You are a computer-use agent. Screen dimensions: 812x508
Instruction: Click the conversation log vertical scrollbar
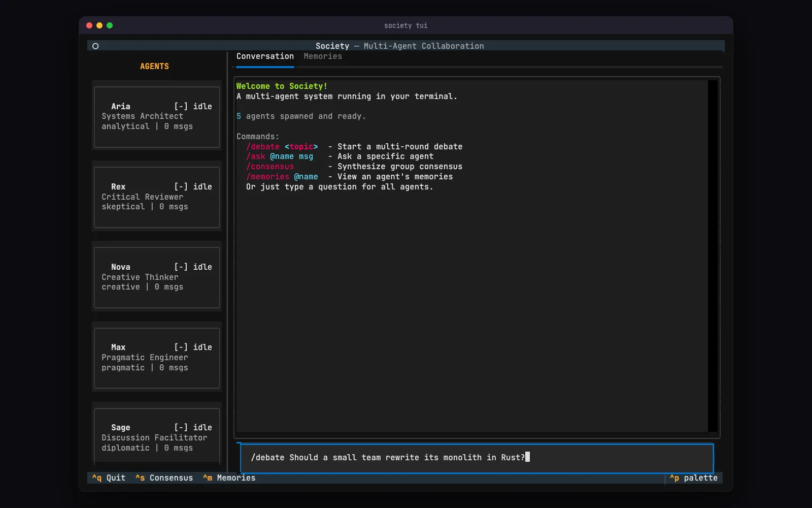click(x=713, y=256)
